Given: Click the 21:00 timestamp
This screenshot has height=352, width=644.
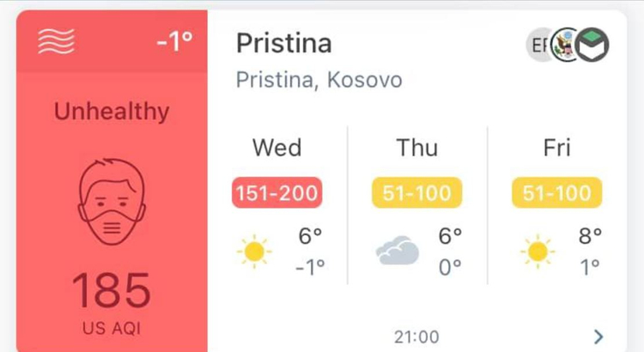Looking at the screenshot, I should click(416, 337).
